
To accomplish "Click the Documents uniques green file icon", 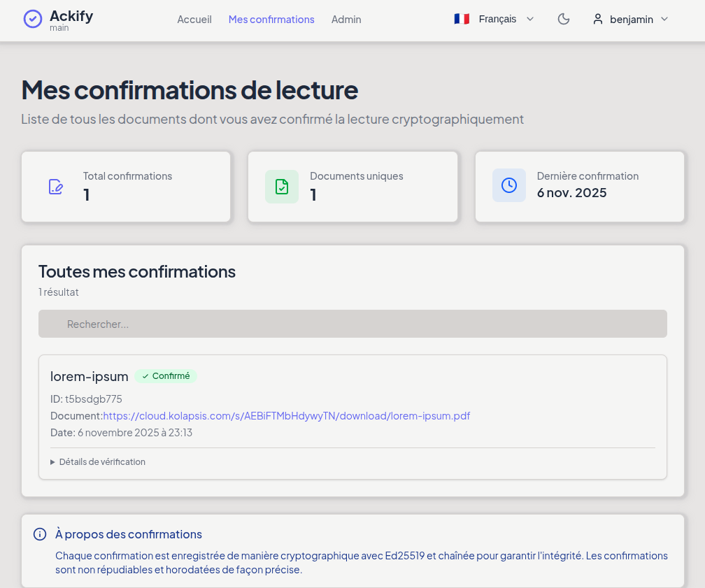I will pos(282,187).
